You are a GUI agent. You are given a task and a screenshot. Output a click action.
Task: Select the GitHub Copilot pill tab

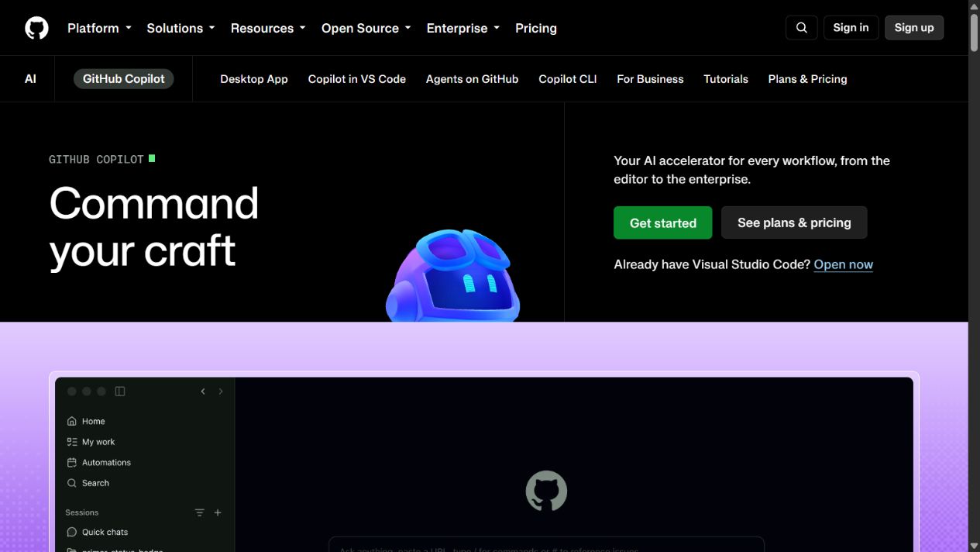124,79
